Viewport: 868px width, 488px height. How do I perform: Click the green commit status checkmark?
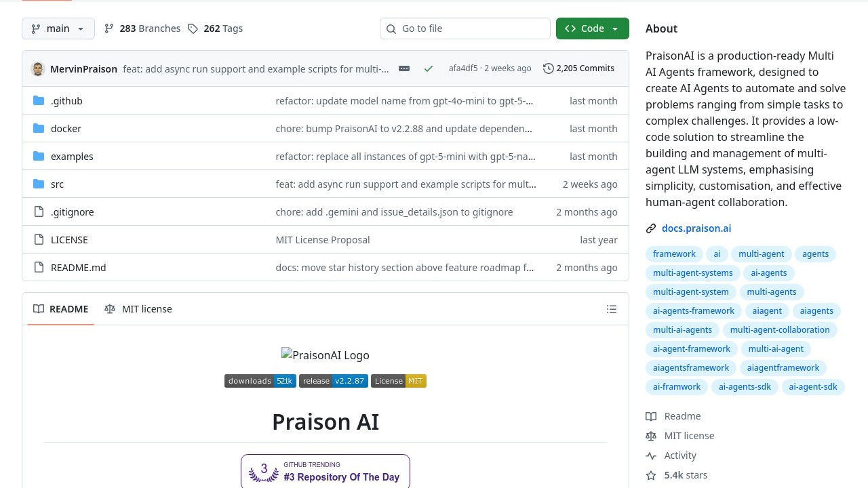point(428,68)
